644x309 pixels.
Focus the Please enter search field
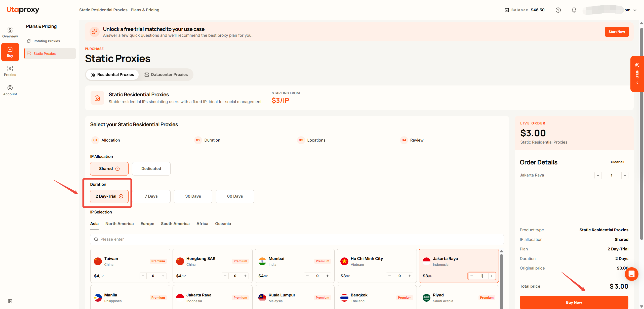pyautogui.click(x=297, y=239)
